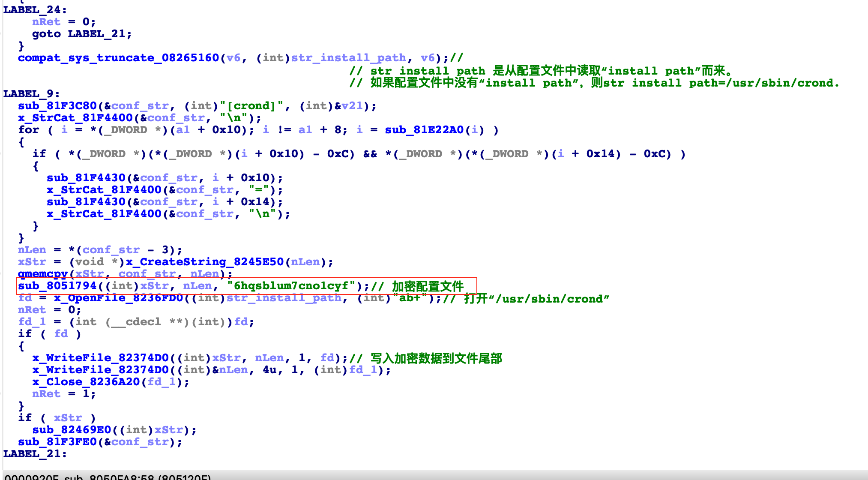Click the goto LABEL_21 statement
Screen dimensions: 868x480
click(82, 34)
